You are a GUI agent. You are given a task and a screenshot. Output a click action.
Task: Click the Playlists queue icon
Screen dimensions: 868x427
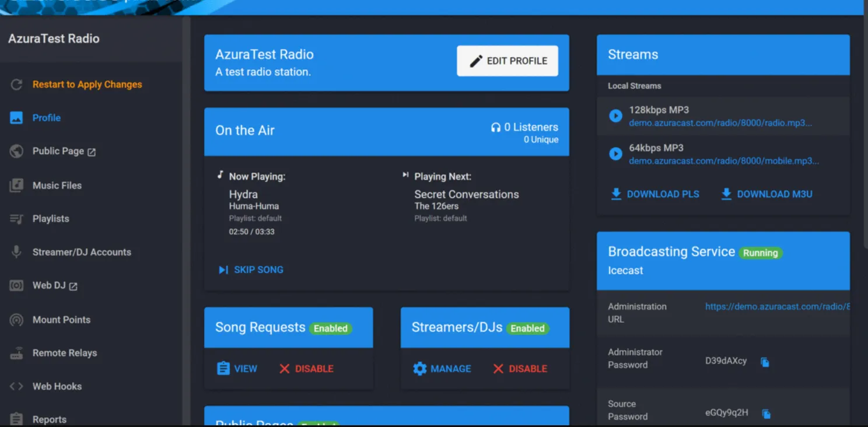(x=16, y=219)
